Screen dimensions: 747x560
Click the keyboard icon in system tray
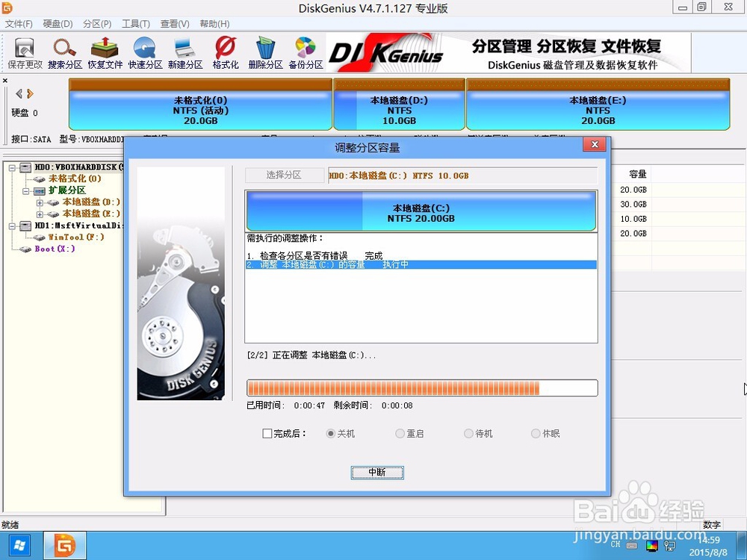click(x=632, y=545)
